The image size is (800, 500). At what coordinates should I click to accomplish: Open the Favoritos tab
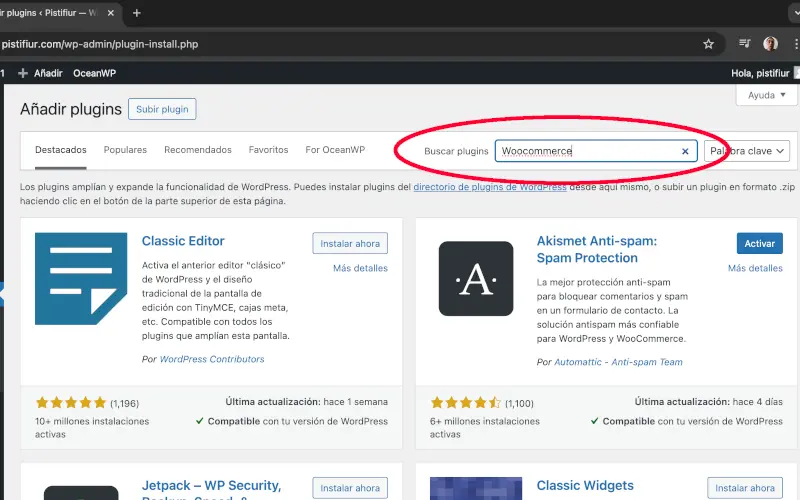click(268, 150)
